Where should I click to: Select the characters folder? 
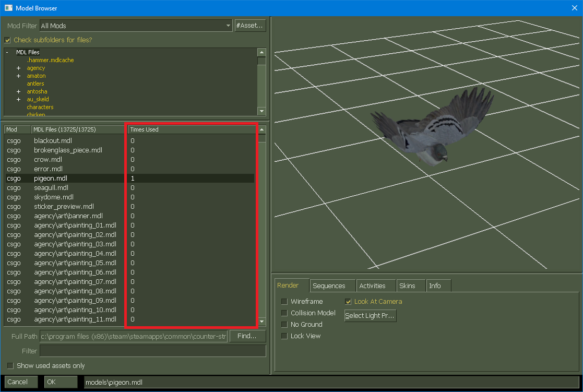click(40, 107)
